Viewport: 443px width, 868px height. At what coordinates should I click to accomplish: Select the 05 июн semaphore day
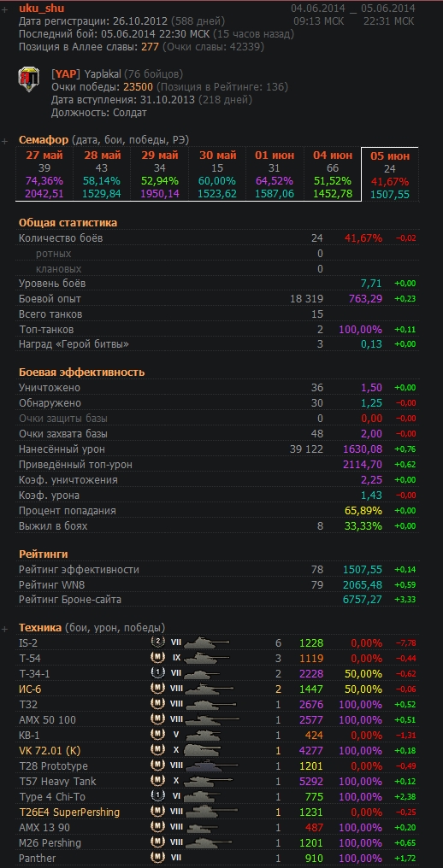click(390, 174)
